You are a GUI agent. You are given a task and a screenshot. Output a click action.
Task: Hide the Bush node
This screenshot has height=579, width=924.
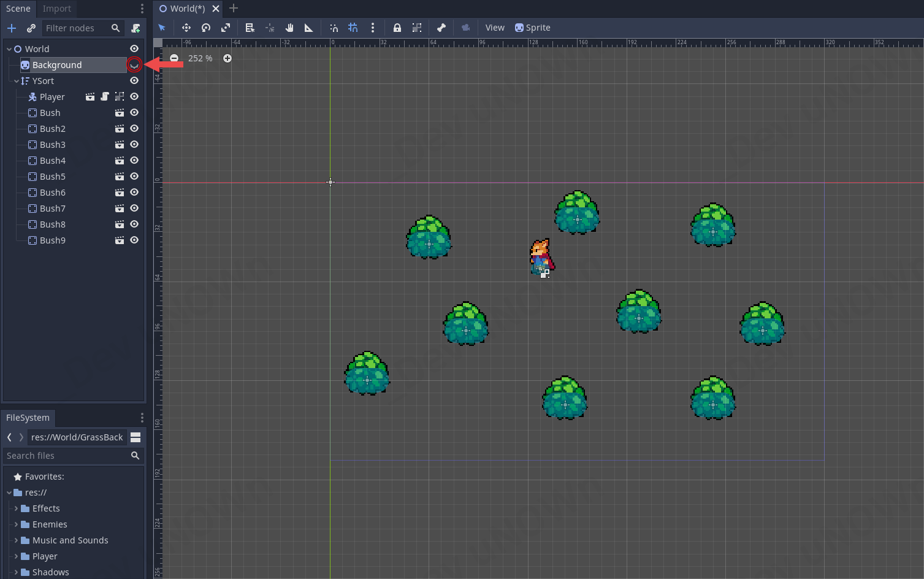(x=134, y=112)
